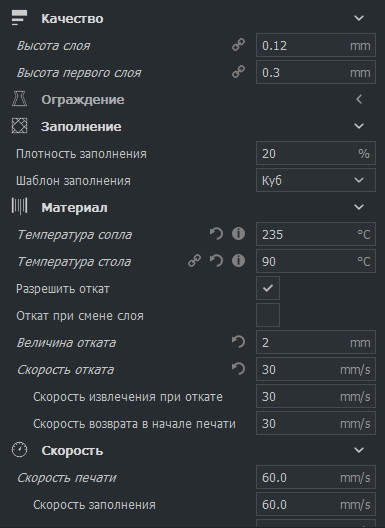Click the Скорость извлечения при откате label
This screenshot has height=528, width=385.
point(128,397)
